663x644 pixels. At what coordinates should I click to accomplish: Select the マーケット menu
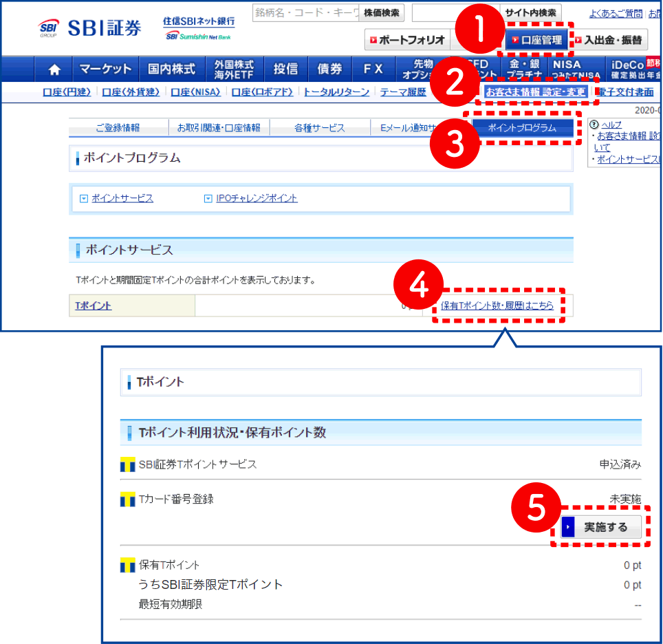coord(105,69)
